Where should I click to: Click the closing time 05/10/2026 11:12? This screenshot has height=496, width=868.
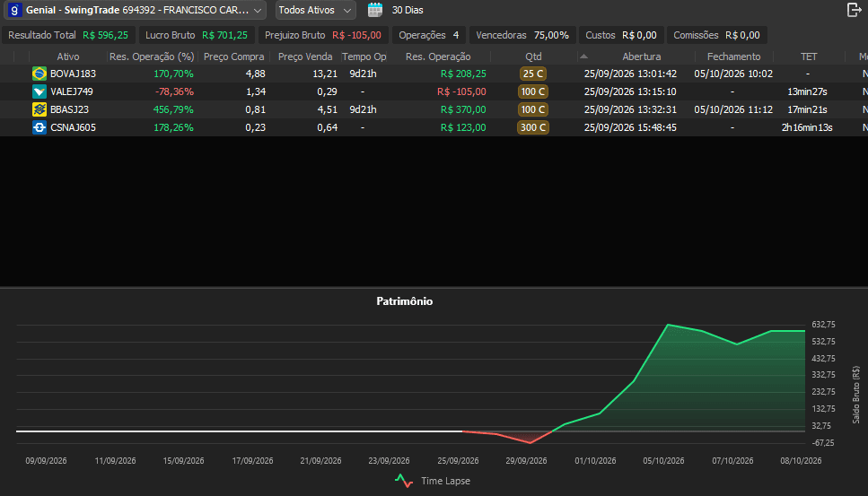pyautogui.click(x=733, y=109)
